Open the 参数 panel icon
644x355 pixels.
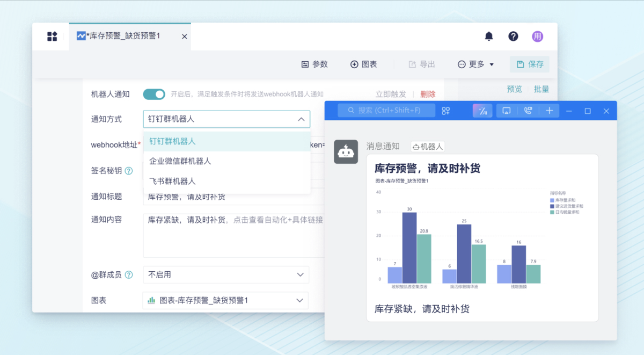[304, 64]
